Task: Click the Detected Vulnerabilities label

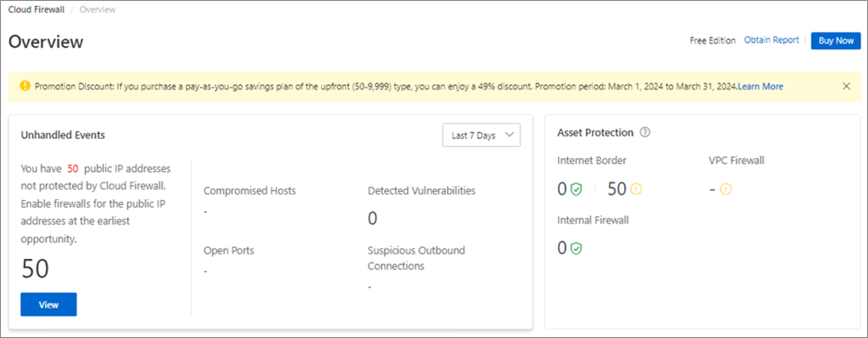Action: pos(421,191)
